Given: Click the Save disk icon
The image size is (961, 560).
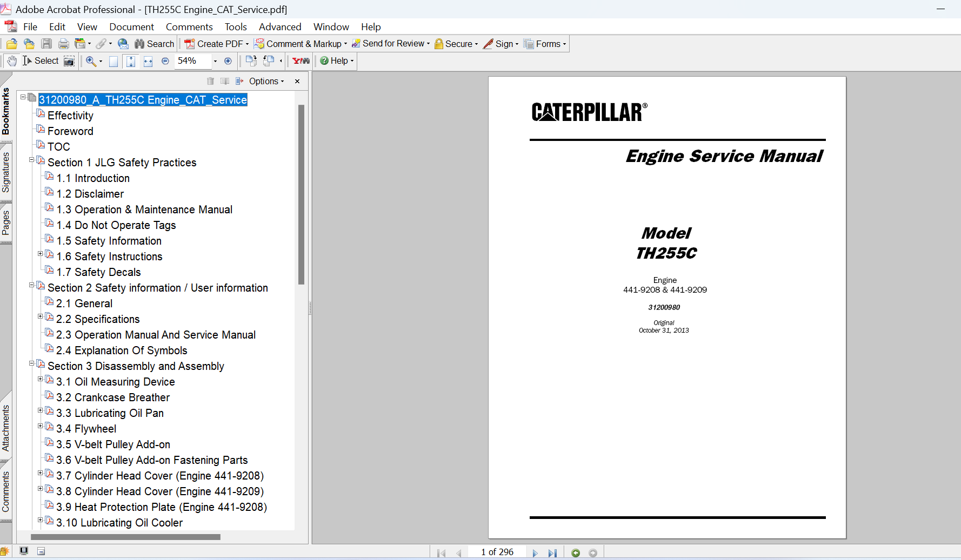Looking at the screenshot, I should (46, 44).
